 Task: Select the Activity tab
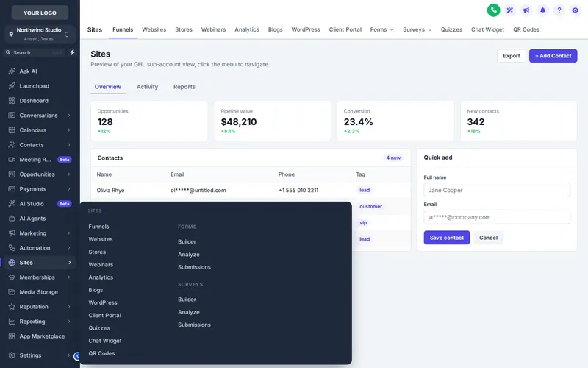pyautogui.click(x=147, y=86)
